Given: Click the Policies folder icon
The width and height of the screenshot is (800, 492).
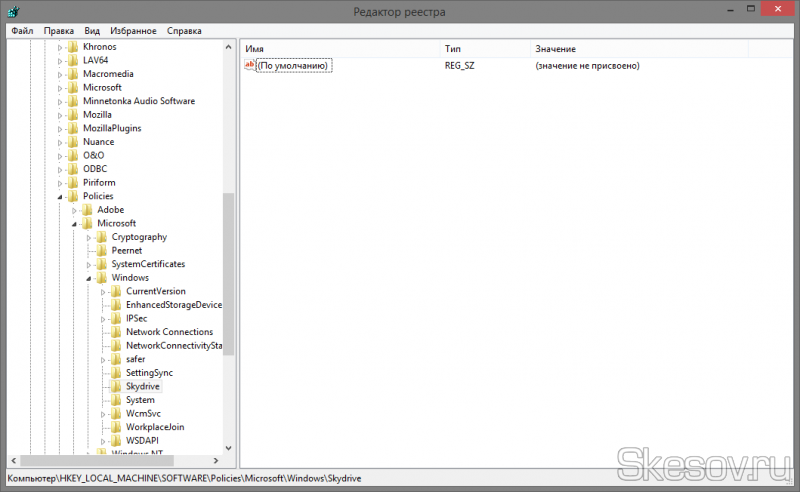Looking at the screenshot, I should 72,196.
